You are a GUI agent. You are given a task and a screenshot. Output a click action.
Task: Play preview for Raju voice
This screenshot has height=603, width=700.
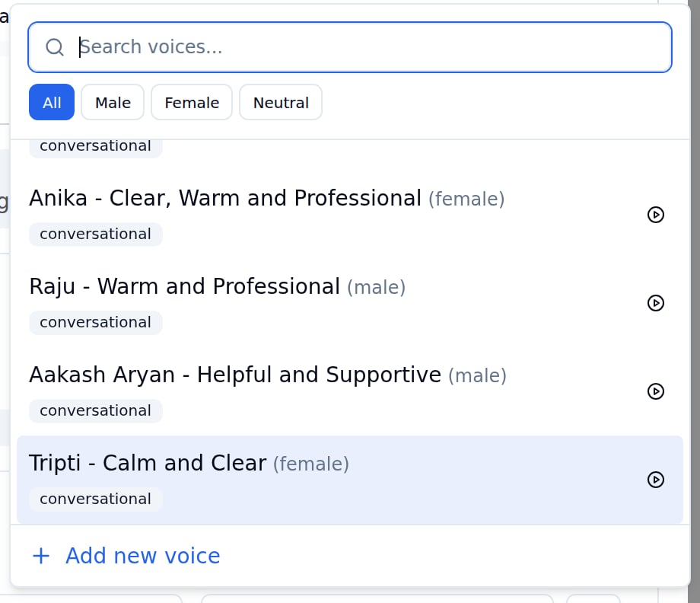tap(655, 303)
